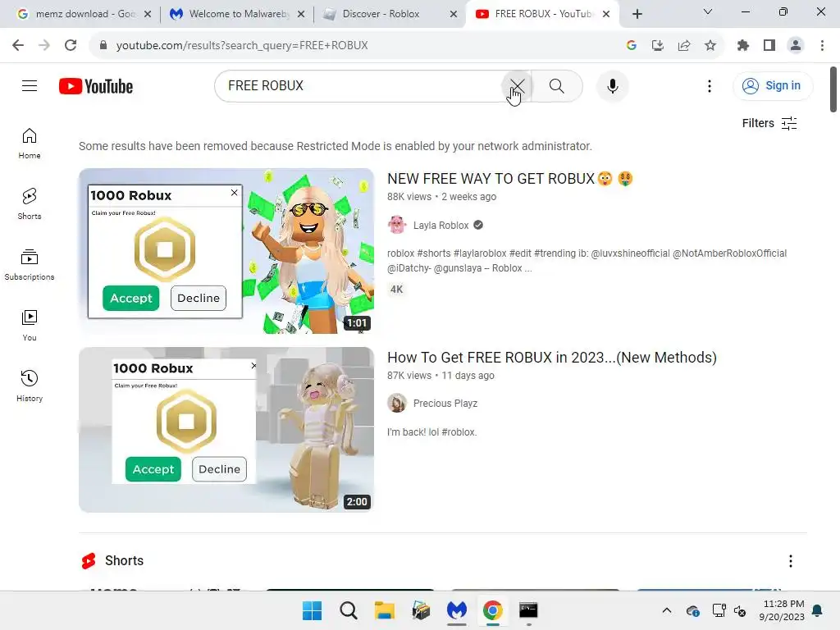This screenshot has height=630, width=840.
Task: Close the Discover - Roblox tab
Action: [x=454, y=14]
